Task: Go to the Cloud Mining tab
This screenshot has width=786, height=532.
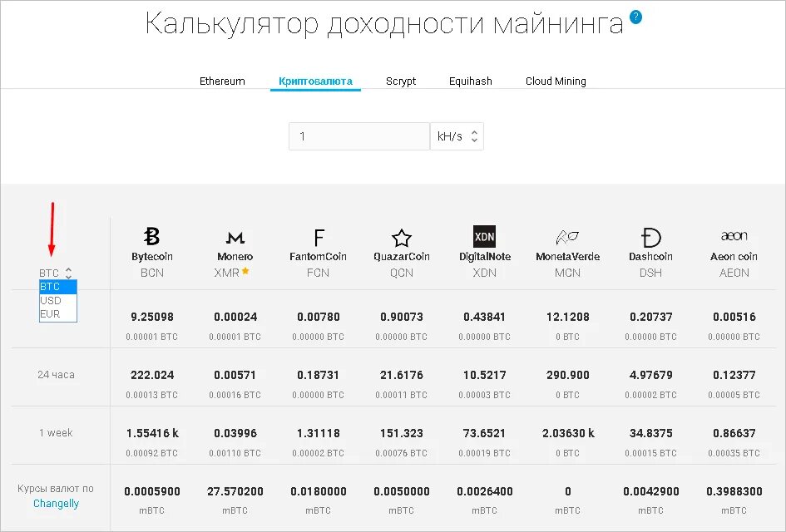Action: (x=556, y=81)
